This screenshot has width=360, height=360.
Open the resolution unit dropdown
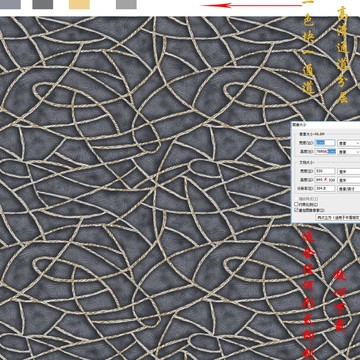tap(349, 189)
